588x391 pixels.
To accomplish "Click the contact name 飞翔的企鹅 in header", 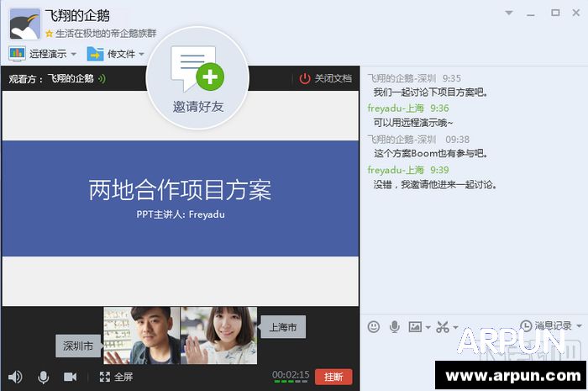I will click(x=77, y=16).
